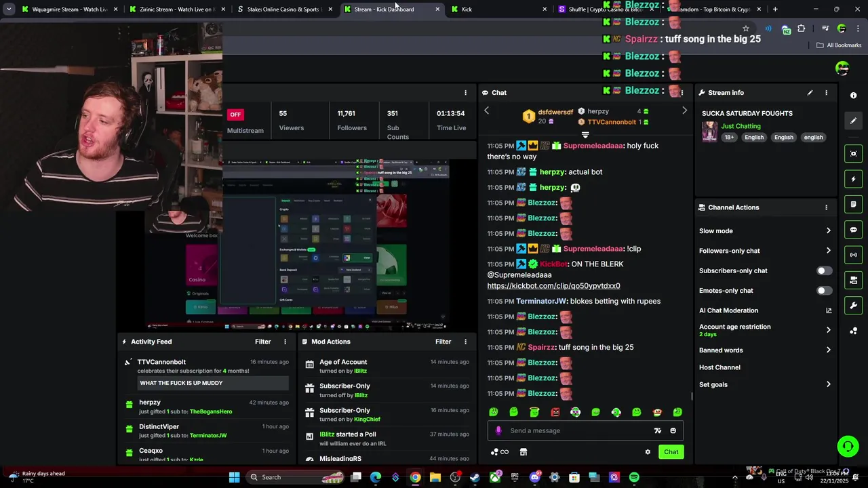
Task: Click the pencil edit button in right sidebar
Action: [853, 121]
